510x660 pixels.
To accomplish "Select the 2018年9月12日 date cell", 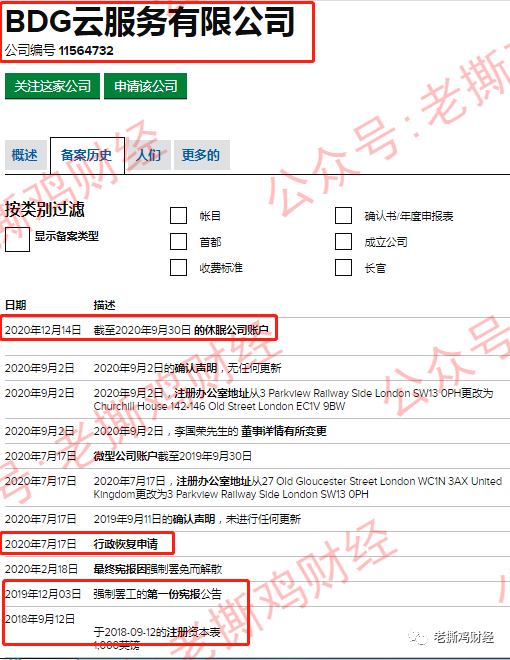I will (40, 619).
